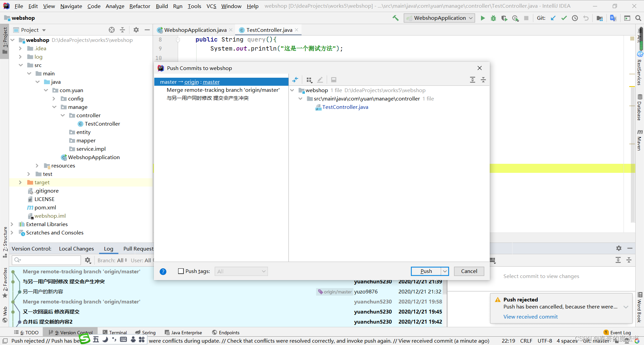The height and width of the screenshot is (345, 644).
Task: Hide the Project panel with minus icon
Action: (147, 30)
